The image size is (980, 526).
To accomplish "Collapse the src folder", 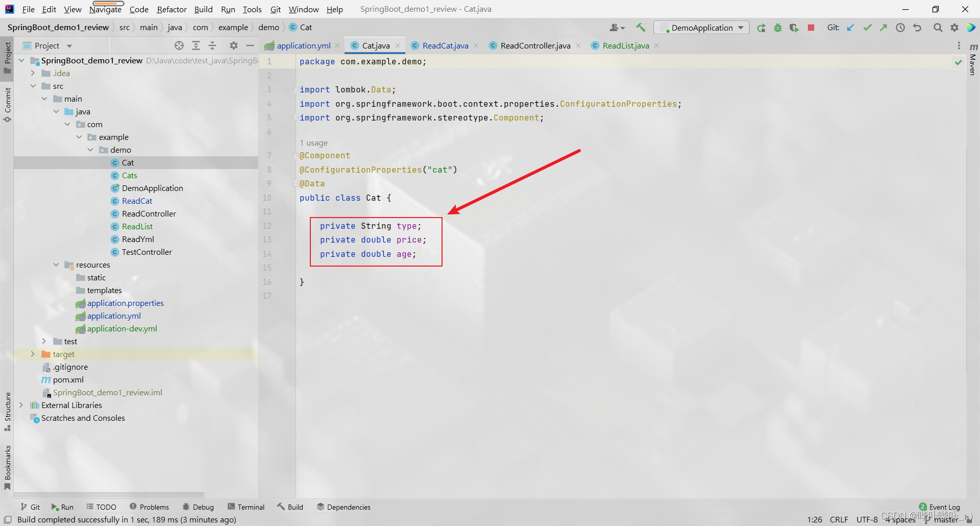I will (33, 86).
